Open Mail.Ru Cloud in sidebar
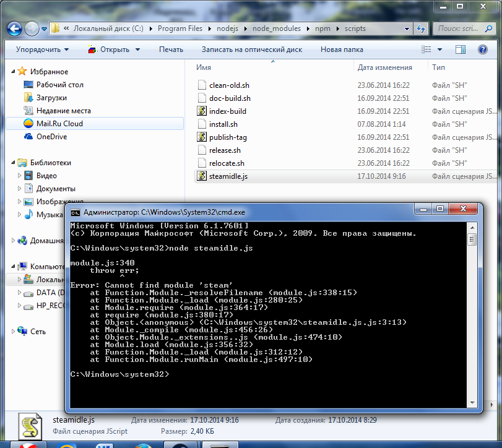Screen dimensions: 502x448 click(59, 124)
